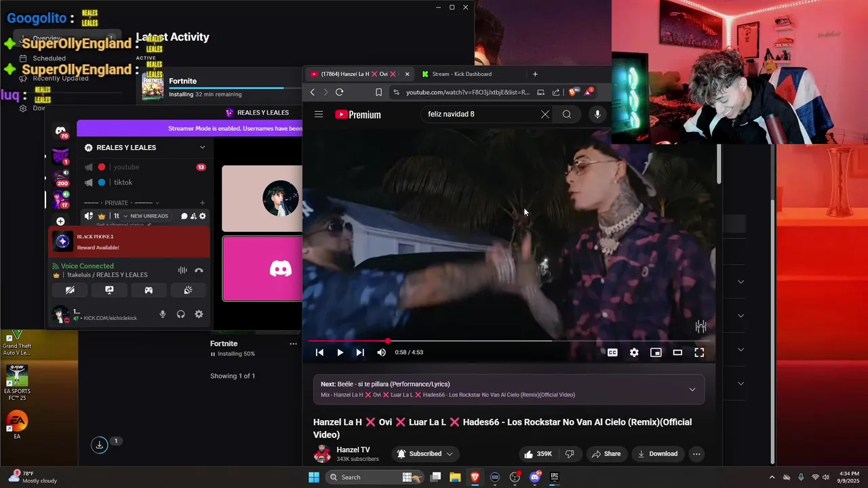Switch to Stream - Kick Dashboard tab

(x=461, y=74)
